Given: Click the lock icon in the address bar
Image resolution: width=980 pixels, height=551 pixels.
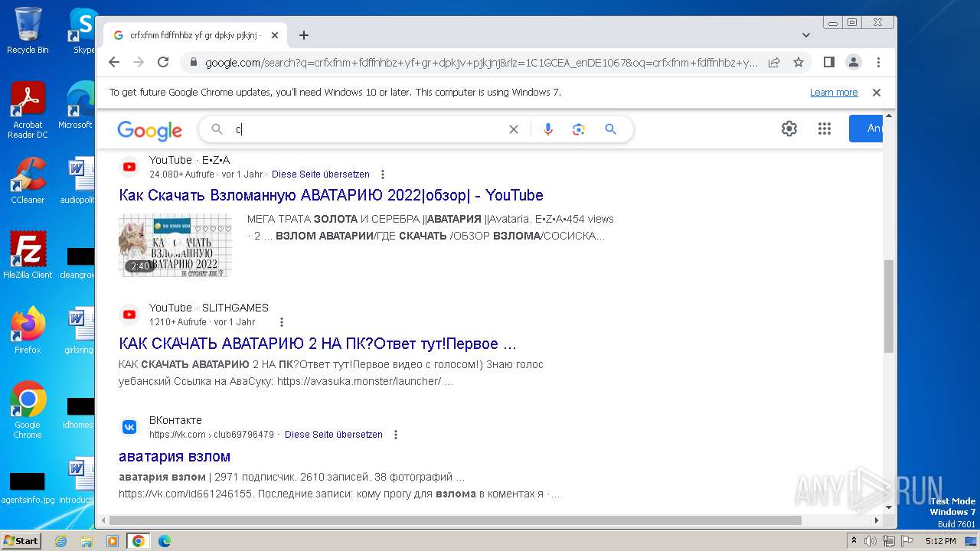Looking at the screenshot, I should pyautogui.click(x=194, y=63).
